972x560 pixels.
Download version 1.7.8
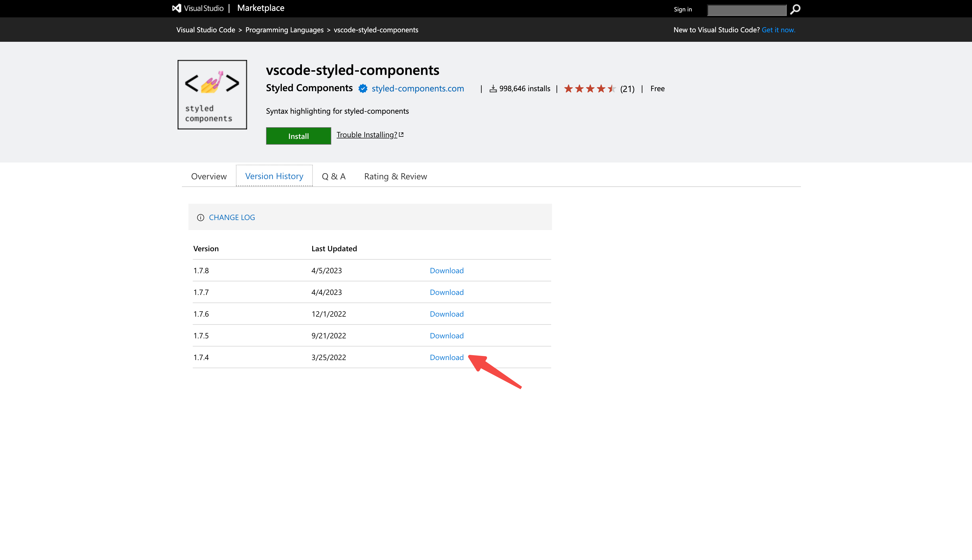446,271
